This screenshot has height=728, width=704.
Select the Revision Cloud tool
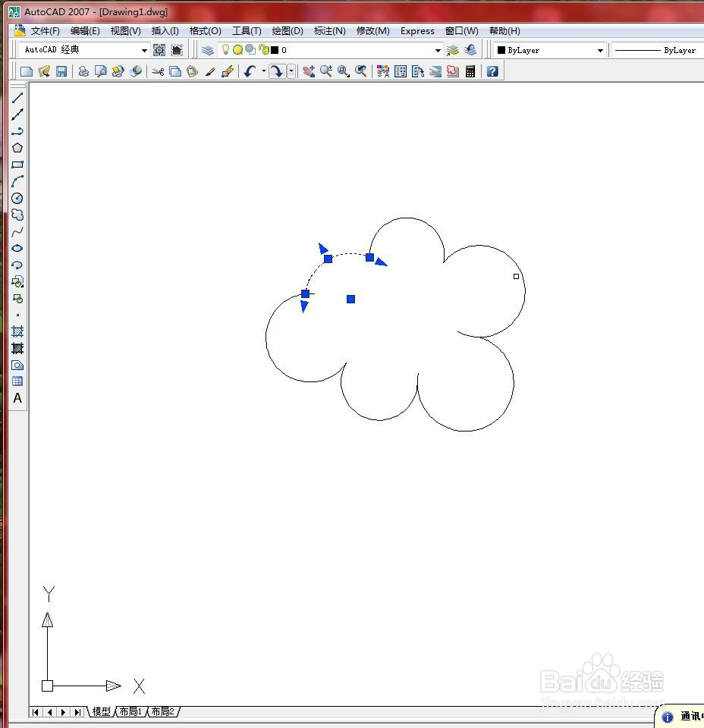point(17,215)
